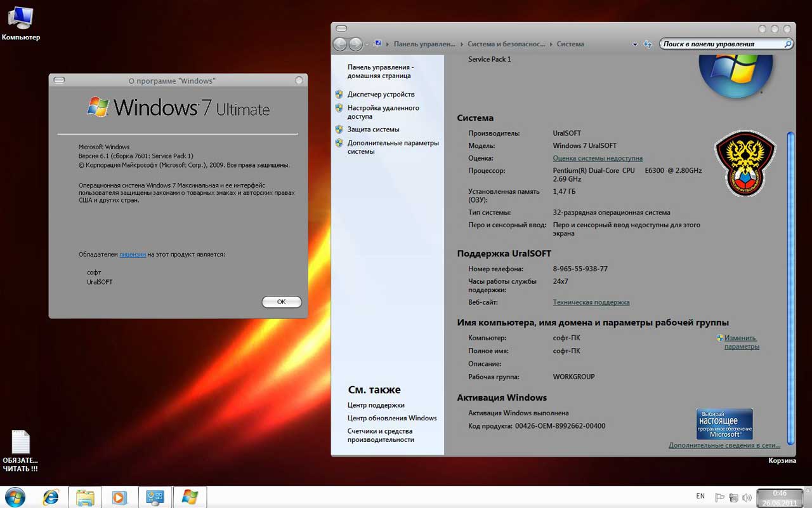Expand the address bar history dropdown arrow
Image resolution: width=812 pixels, height=508 pixels.
click(x=635, y=44)
